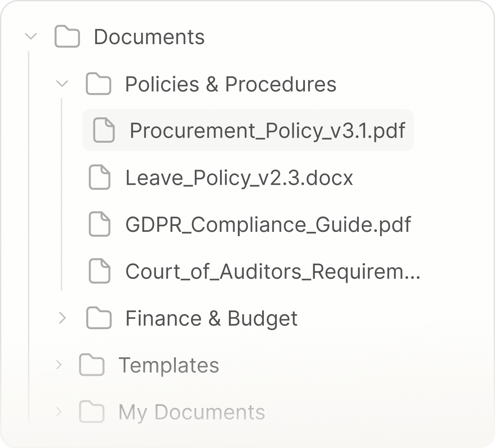Viewport: 495px width, 448px height.
Task: Select the Documents root folder label
Action: point(149,37)
